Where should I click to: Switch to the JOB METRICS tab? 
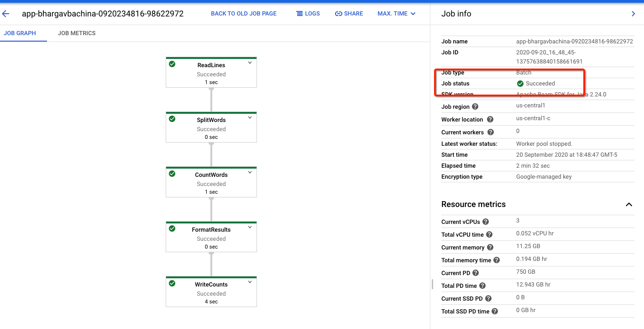(77, 33)
